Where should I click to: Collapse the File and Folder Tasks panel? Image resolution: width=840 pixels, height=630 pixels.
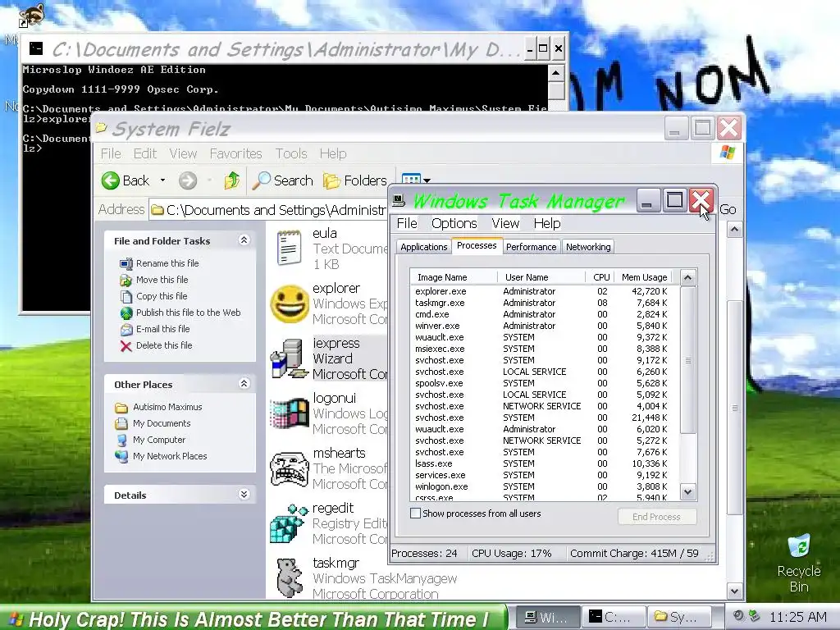point(244,240)
